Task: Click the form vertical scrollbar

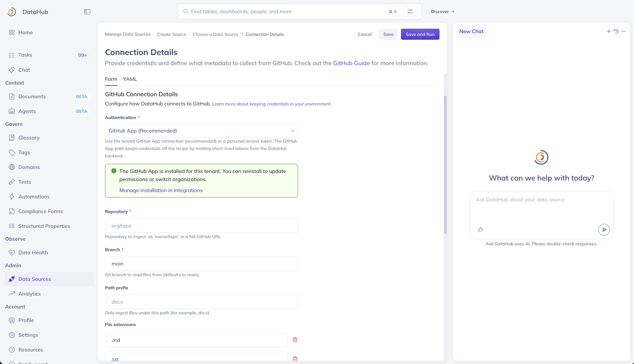Action: pos(445,165)
